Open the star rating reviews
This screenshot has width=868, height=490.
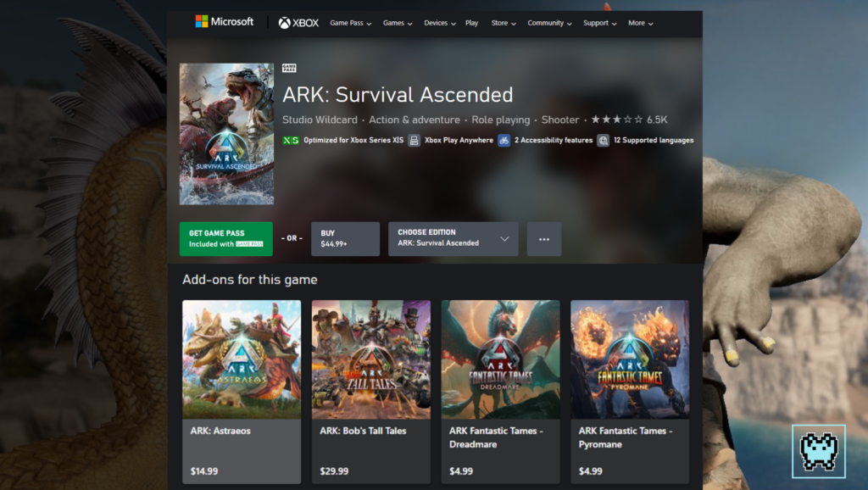629,120
